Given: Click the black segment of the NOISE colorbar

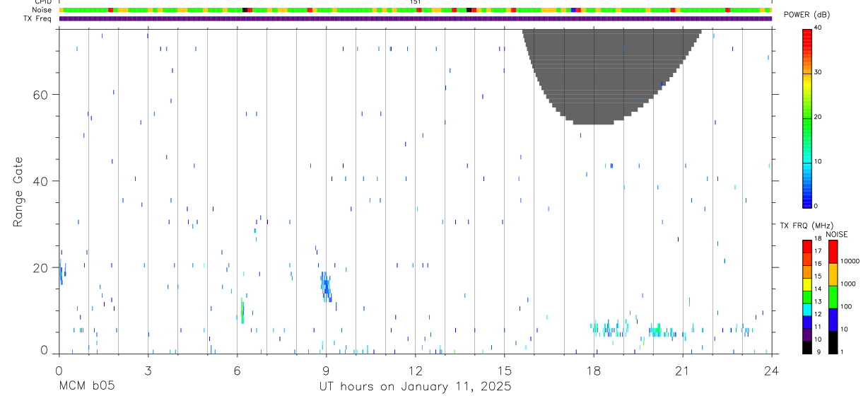Looking at the screenshot, I should tap(833, 342).
